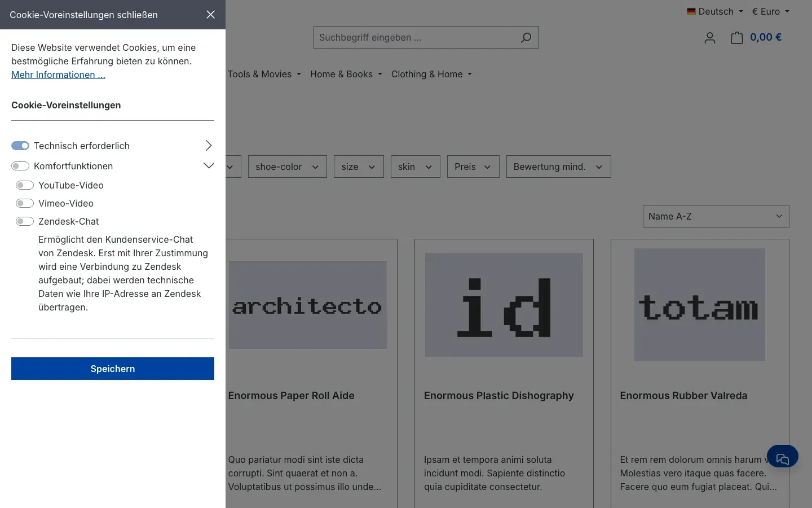The width and height of the screenshot is (812, 508).
Task: Open the Enormous Paper Roll Aide product
Action: 292,396
